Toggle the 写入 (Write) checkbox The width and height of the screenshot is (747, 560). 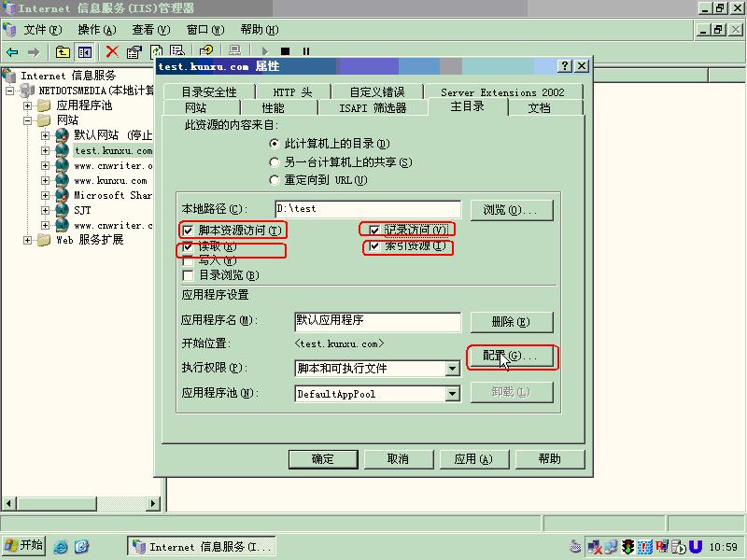tap(189, 261)
